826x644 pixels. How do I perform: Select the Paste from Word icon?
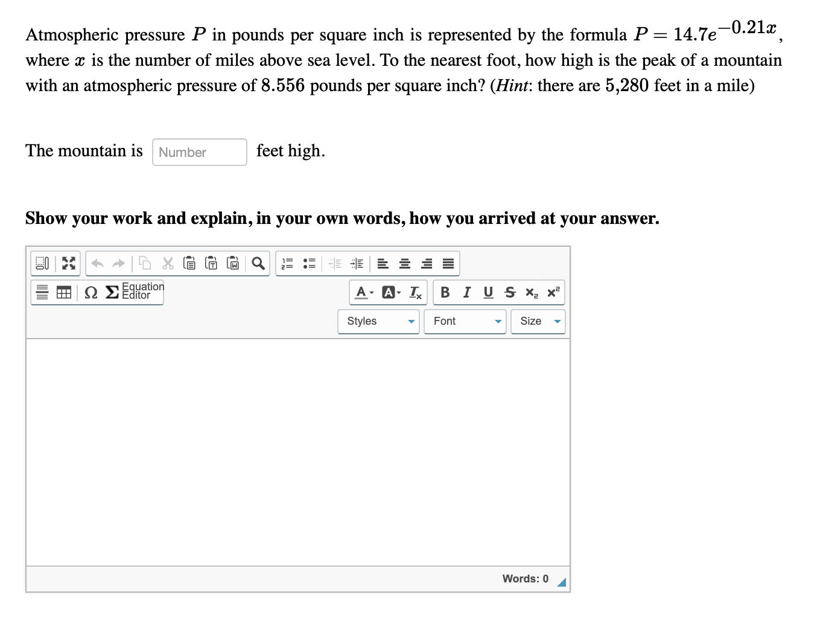click(232, 263)
